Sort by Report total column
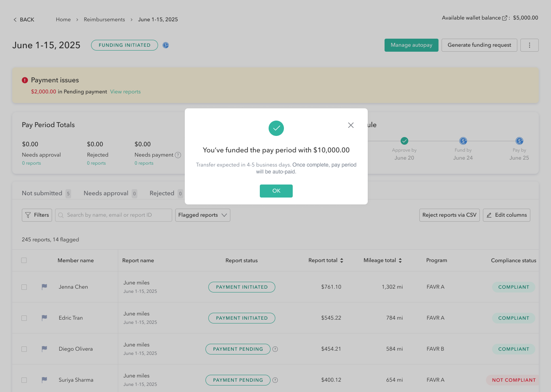The height and width of the screenshot is (392, 551). [326, 260]
